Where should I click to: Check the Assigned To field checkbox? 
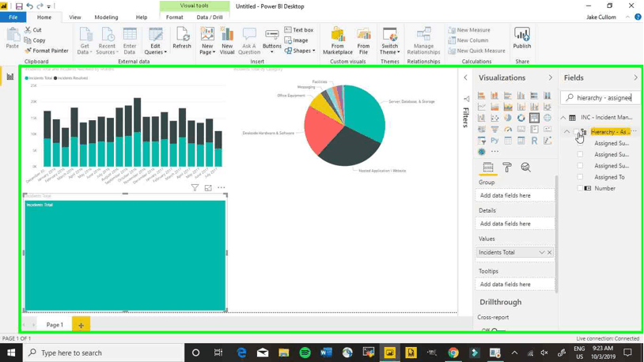pyautogui.click(x=580, y=177)
